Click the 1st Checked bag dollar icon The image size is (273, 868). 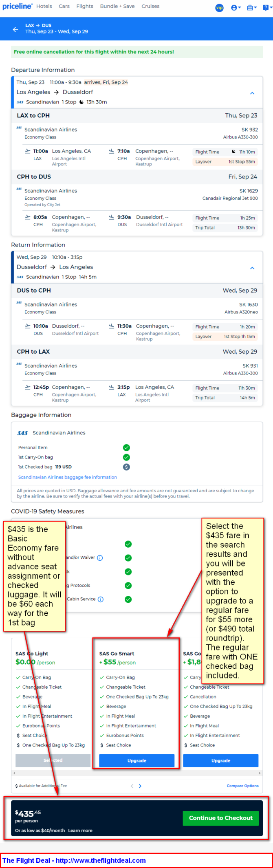[126, 467]
